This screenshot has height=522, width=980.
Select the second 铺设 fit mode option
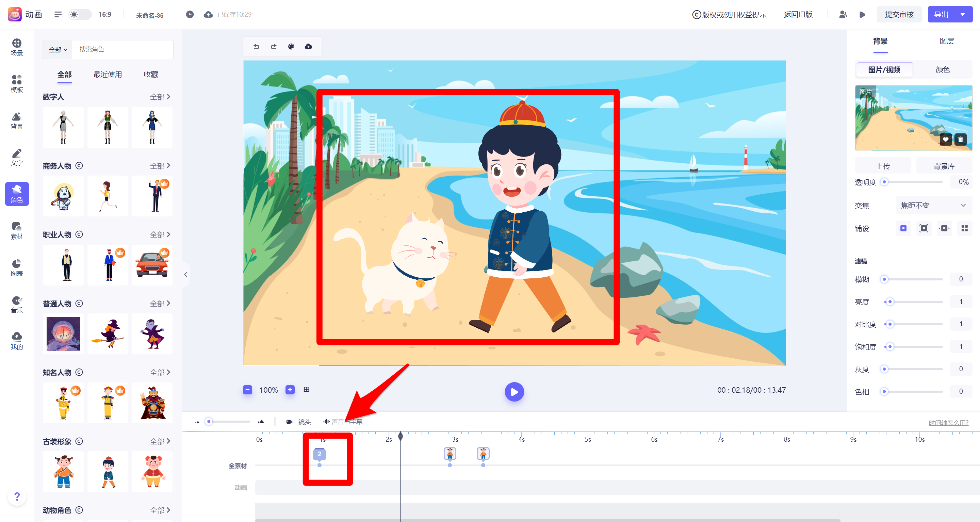coord(924,228)
